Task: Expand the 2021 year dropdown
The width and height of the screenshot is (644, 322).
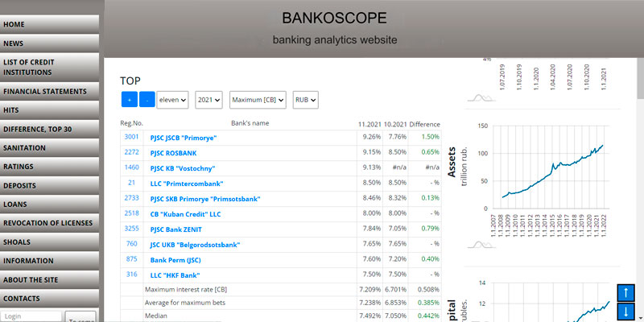Action: pyautogui.click(x=208, y=100)
